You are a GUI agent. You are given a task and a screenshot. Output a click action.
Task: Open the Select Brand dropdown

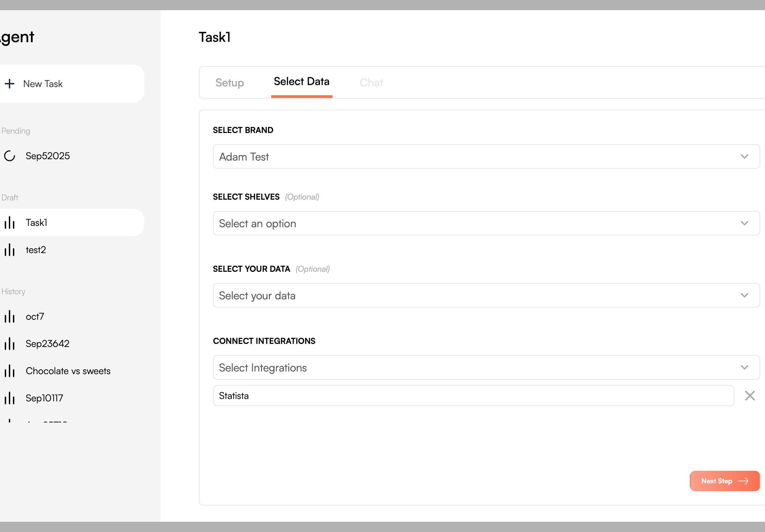click(x=486, y=156)
